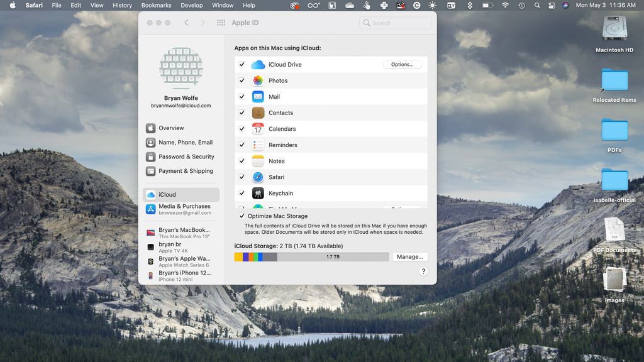Disable the Optimize Mac Storage checkbox
644x362 pixels.
(241, 216)
